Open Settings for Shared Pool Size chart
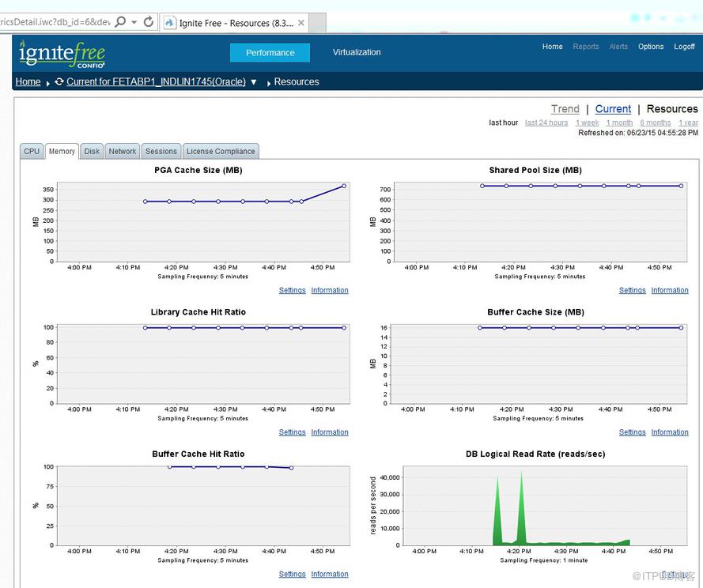Screen dimensions: 703x588 tap(632, 290)
